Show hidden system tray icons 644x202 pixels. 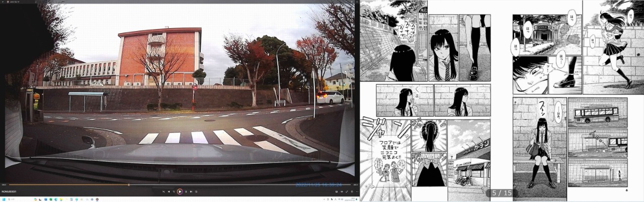click(324, 199)
